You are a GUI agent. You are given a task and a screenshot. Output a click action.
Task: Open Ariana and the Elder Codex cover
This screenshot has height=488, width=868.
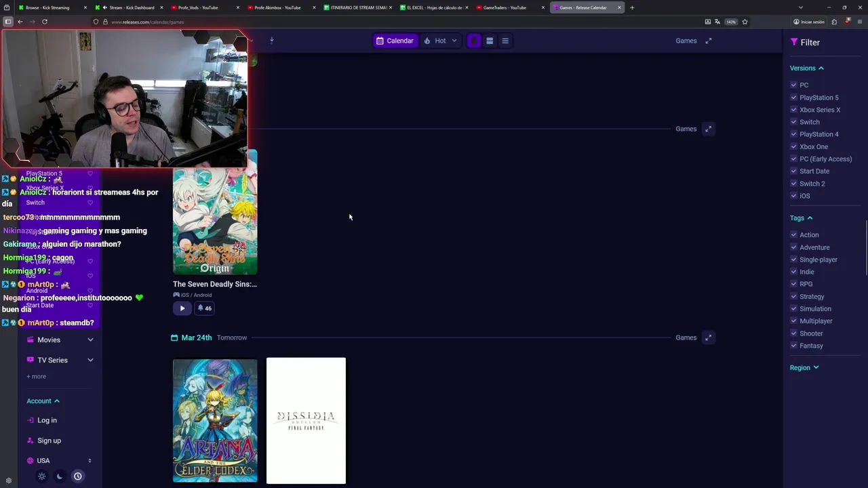[215, 421]
